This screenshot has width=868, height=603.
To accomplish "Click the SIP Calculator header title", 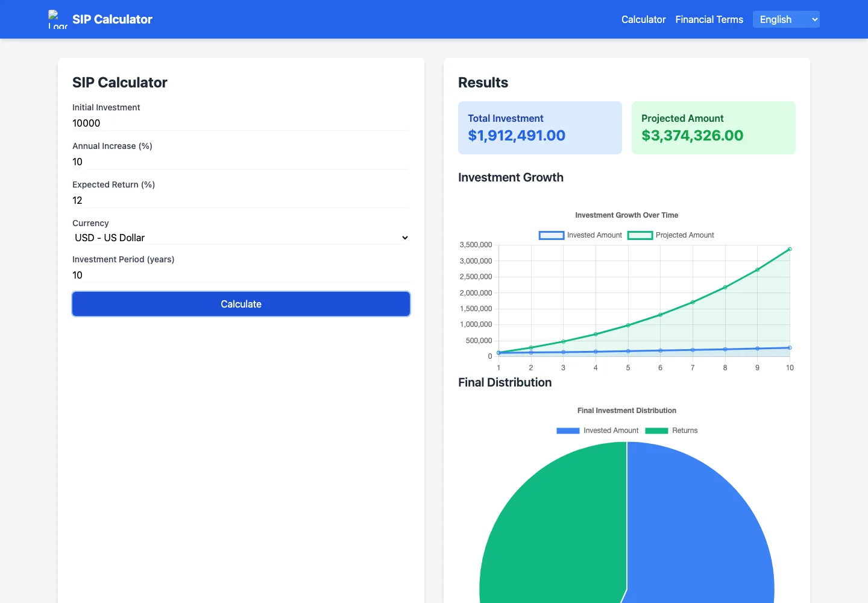I will coord(112,19).
